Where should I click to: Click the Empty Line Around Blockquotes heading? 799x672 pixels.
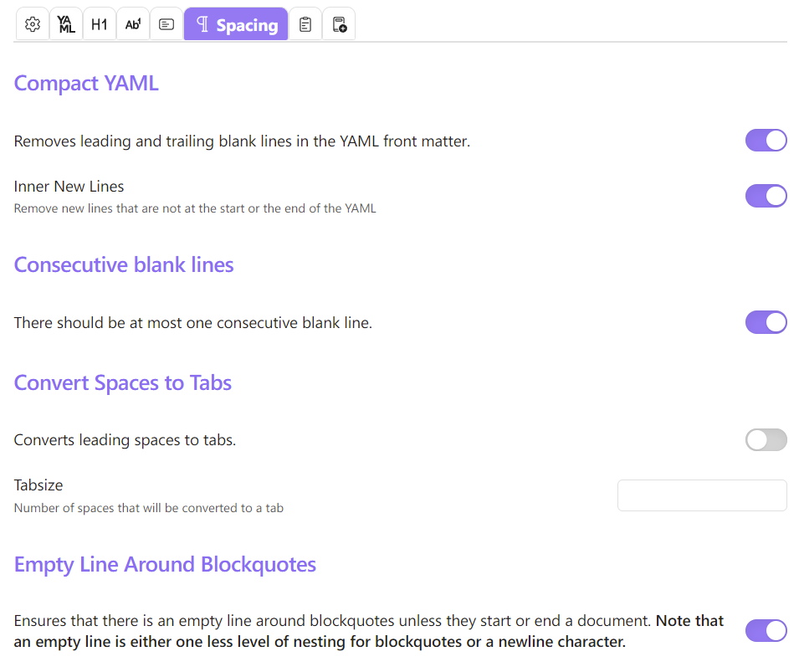[165, 564]
